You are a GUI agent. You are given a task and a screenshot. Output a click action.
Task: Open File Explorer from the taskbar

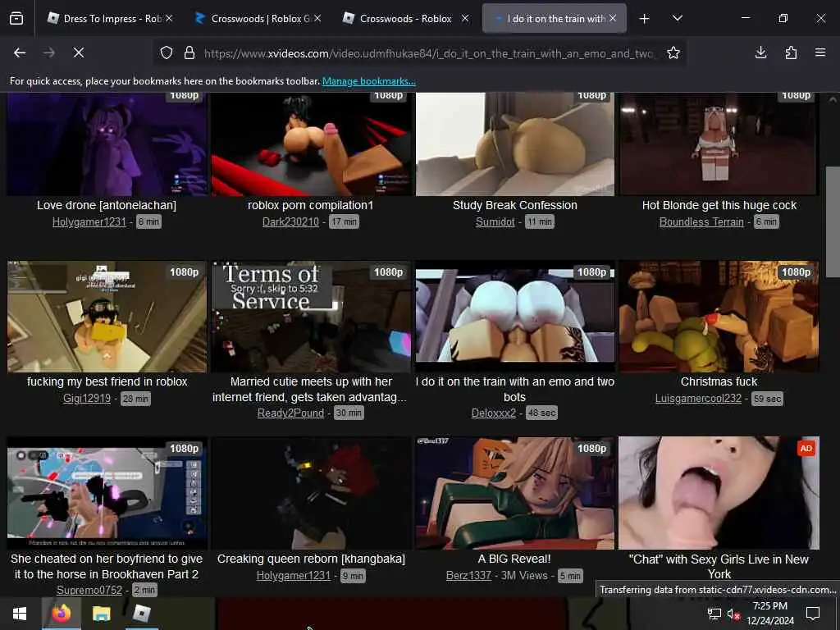101,614
